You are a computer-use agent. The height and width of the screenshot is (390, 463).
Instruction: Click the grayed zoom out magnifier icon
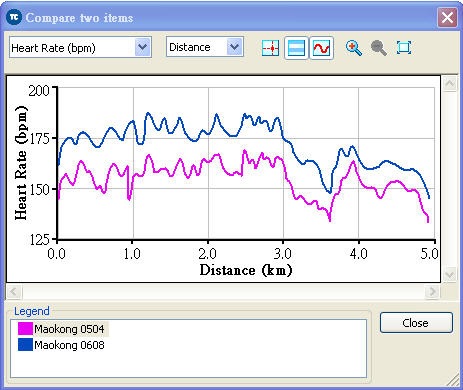click(x=379, y=48)
